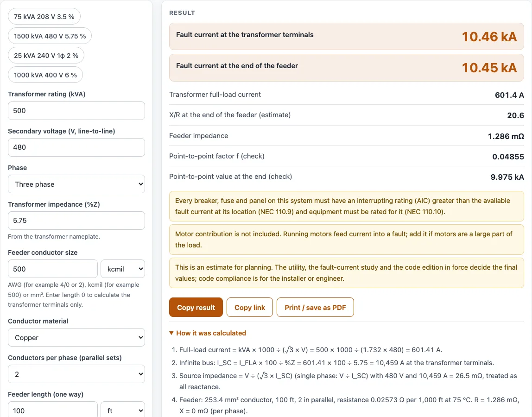Click the 'This is an estimate for planning' notice
The height and width of the screenshot is (417, 532).
pos(347,273)
